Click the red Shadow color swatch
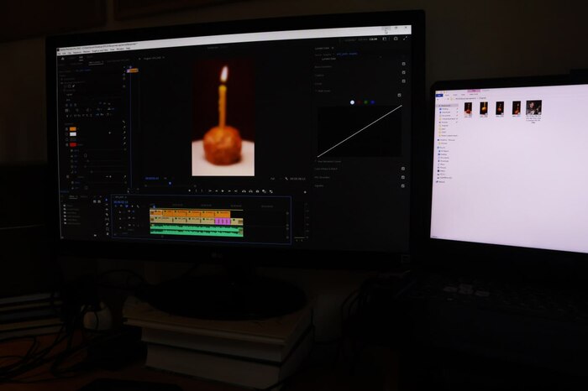The image size is (588, 391). 73,145
